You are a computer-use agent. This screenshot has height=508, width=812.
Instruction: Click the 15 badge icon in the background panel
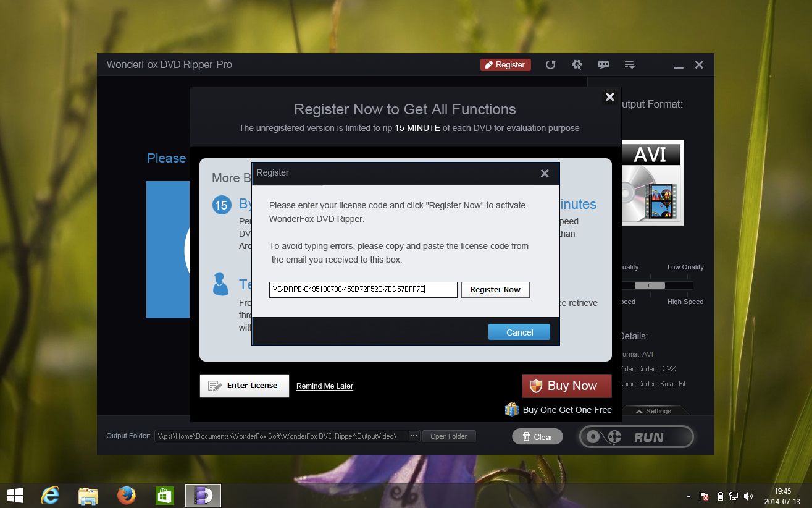point(222,205)
